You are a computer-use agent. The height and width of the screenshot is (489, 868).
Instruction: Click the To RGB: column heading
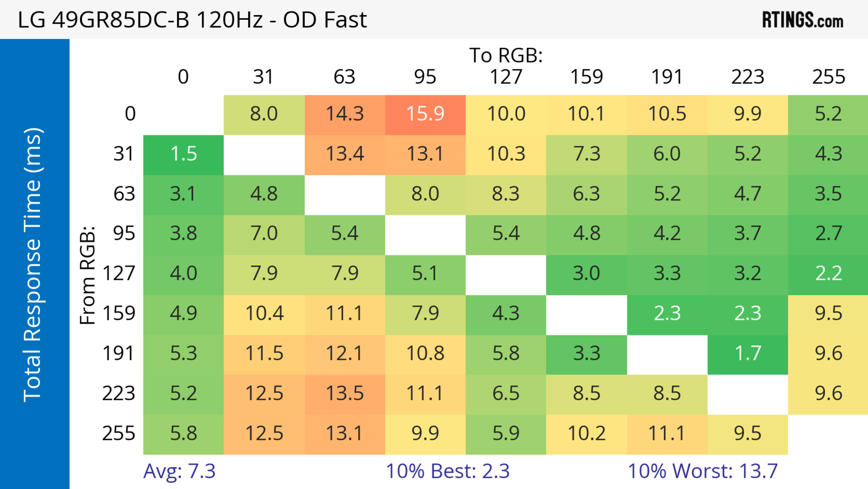[x=506, y=55]
